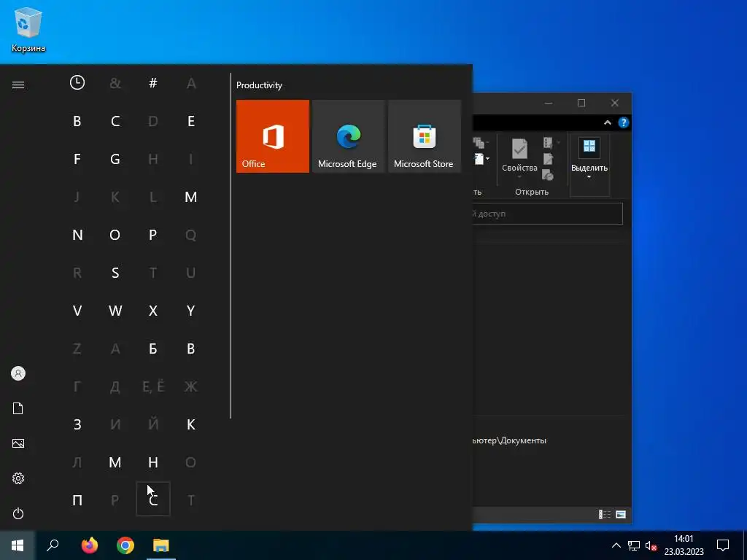Viewport: 747px width, 560px height.
Task: Jump to Cyrillic letter П section
Action: click(x=77, y=500)
